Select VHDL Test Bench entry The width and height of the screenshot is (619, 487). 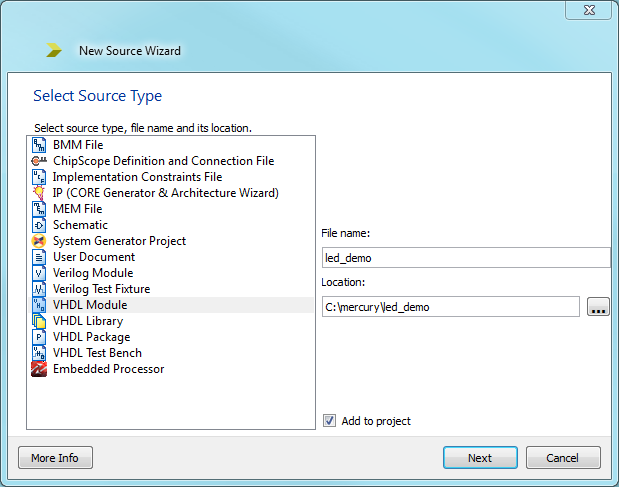pyautogui.click(x=97, y=353)
